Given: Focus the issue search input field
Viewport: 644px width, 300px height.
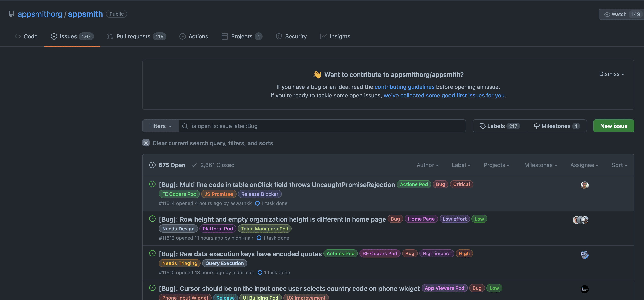Looking at the screenshot, I should tap(322, 126).
